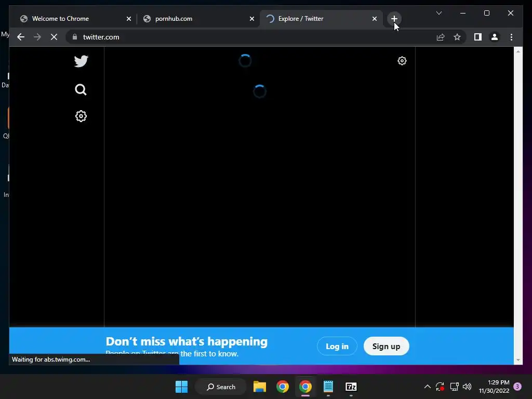The width and height of the screenshot is (532, 399).
Task: Open a new tab with plus button
Action: pos(394,19)
